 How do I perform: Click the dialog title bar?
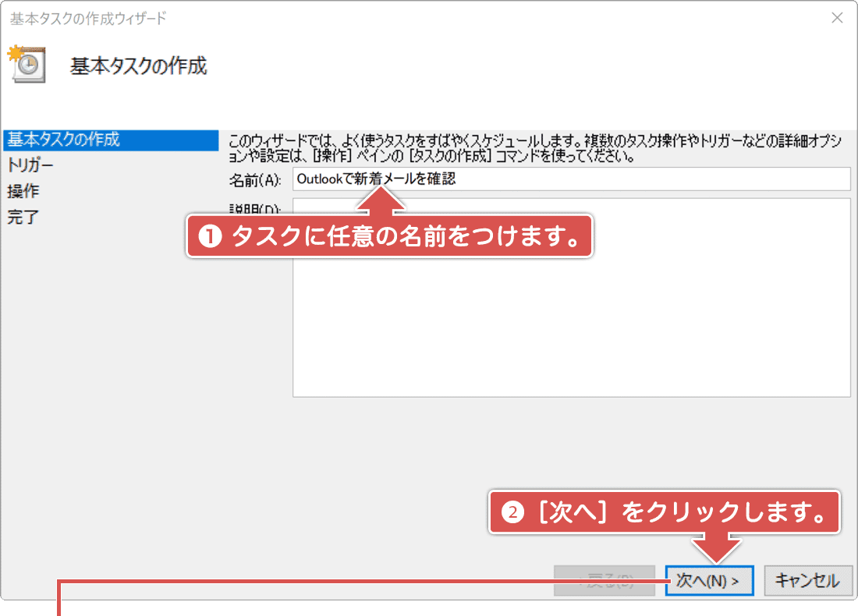390,17
